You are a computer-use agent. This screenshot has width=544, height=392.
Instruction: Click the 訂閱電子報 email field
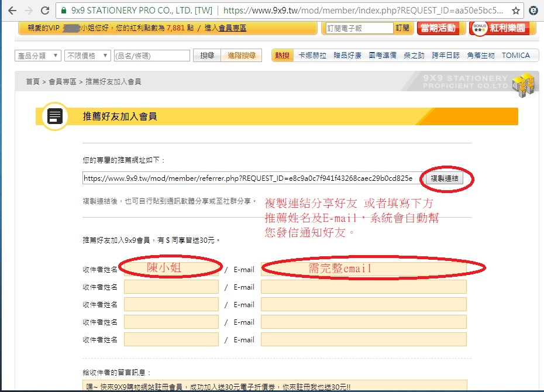(x=359, y=28)
